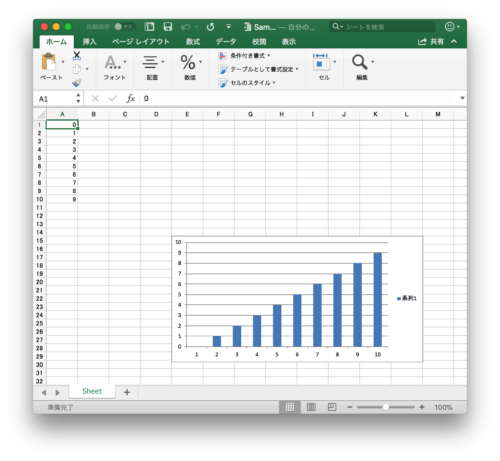Viewport: 500px width, 461px height.
Task: Click the Paste clipboard icon
Action: 49,62
